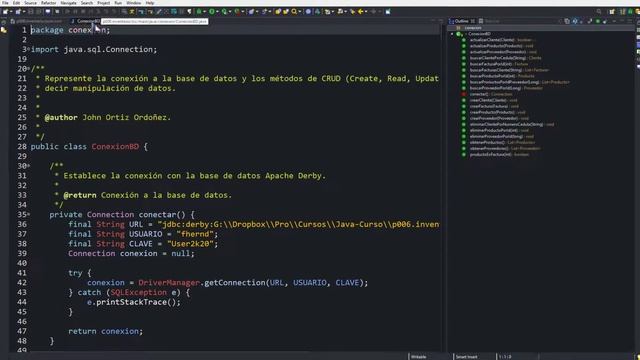The height and width of the screenshot is (360, 640).
Task: Collapse the ConexionBD node in Outline
Action: [452, 34]
